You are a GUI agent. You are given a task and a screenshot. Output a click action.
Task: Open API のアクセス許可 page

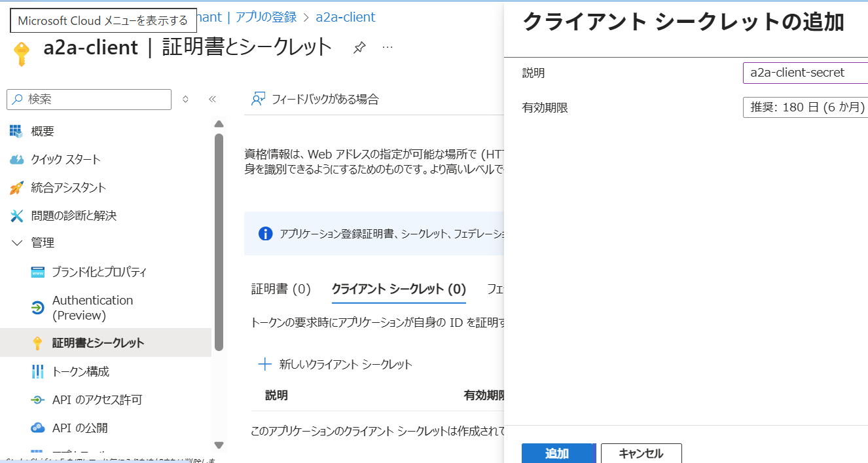click(97, 399)
